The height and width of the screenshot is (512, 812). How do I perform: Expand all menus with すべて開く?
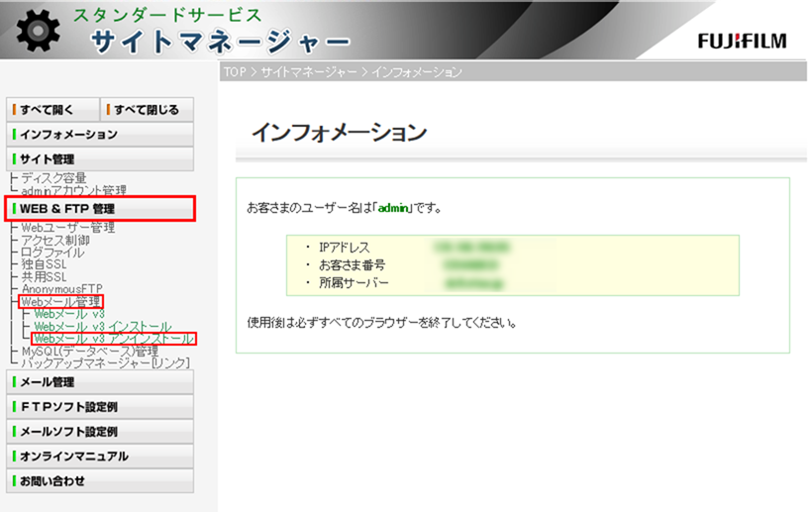52,110
